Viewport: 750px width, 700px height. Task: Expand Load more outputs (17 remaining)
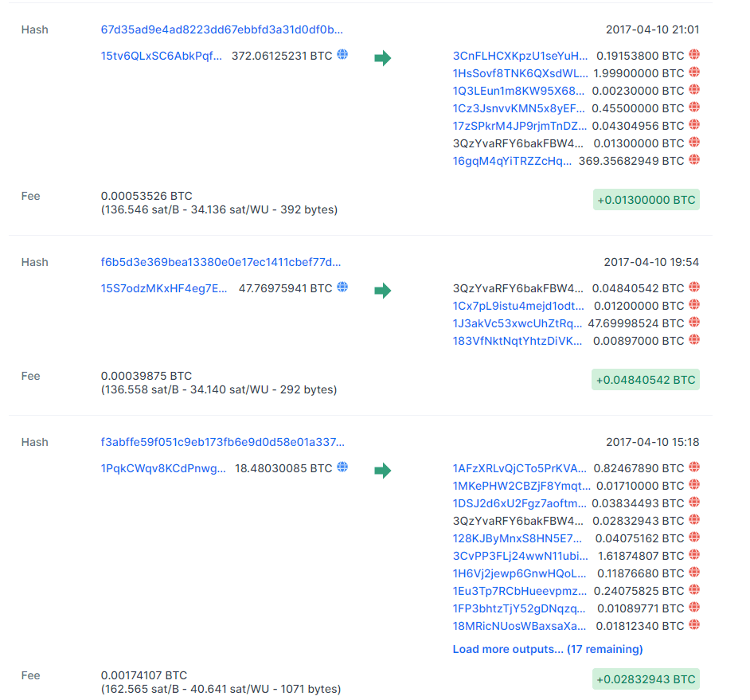[x=547, y=649]
